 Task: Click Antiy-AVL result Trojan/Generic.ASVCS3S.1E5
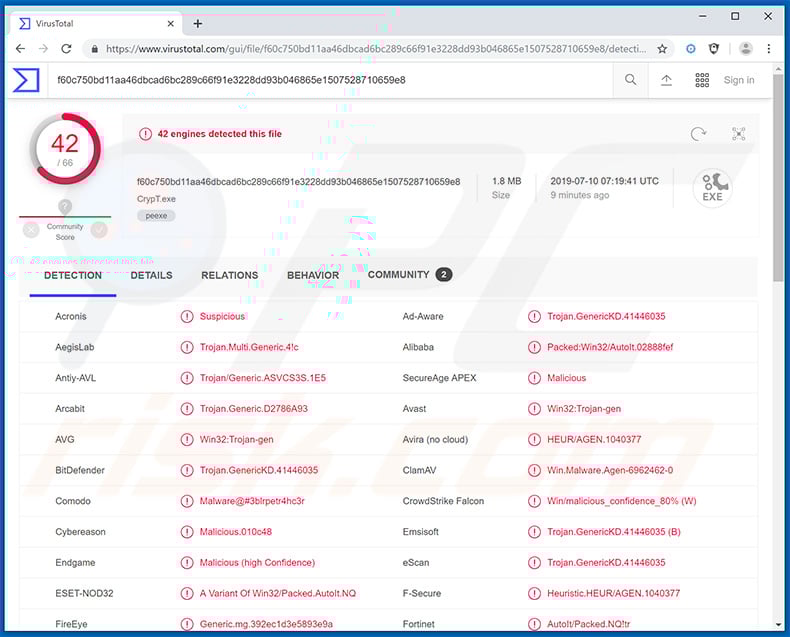(x=262, y=378)
